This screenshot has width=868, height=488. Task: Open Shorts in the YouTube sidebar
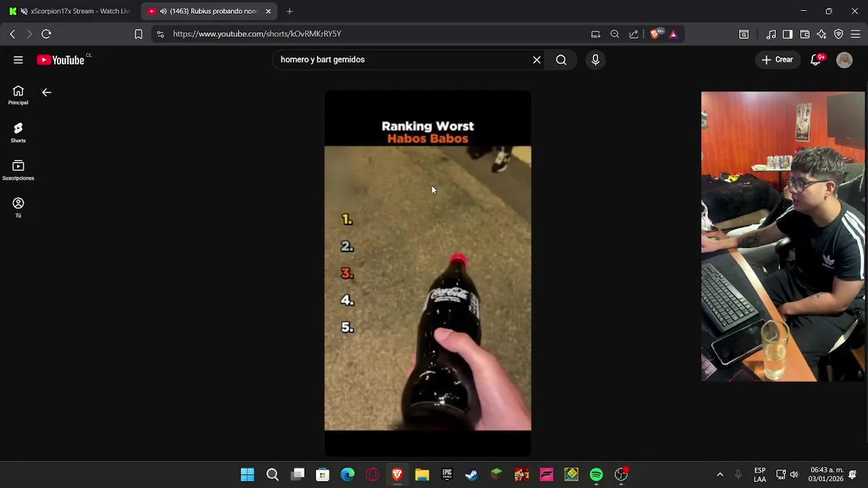18,133
